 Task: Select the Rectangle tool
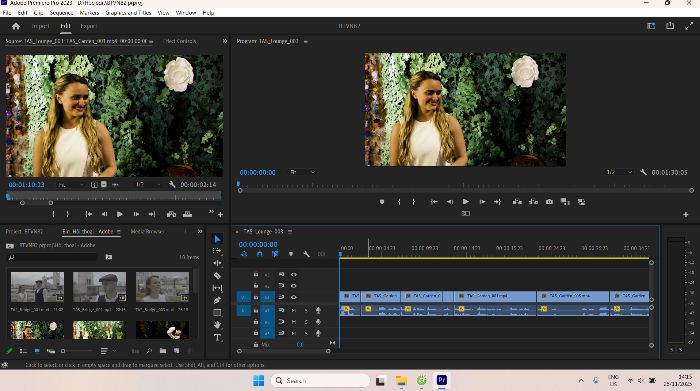click(x=217, y=312)
